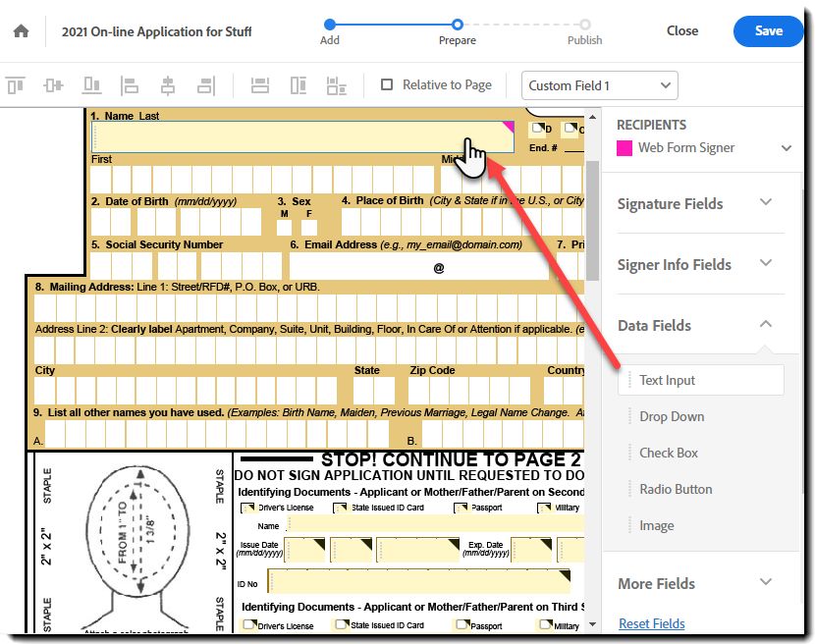Click the Reset Fields link
The height and width of the screenshot is (644, 815).
(x=651, y=623)
